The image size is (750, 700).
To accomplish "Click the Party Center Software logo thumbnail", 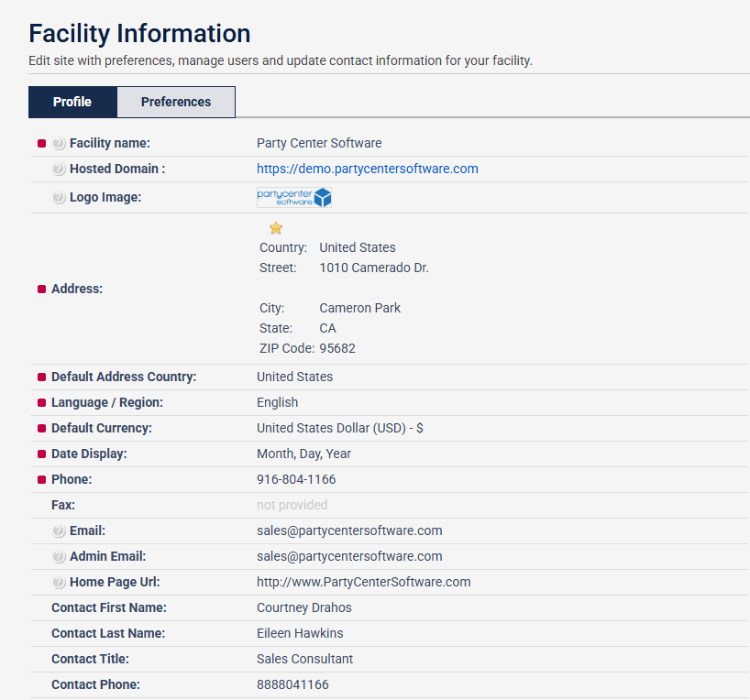I will click(x=294, y=197).
